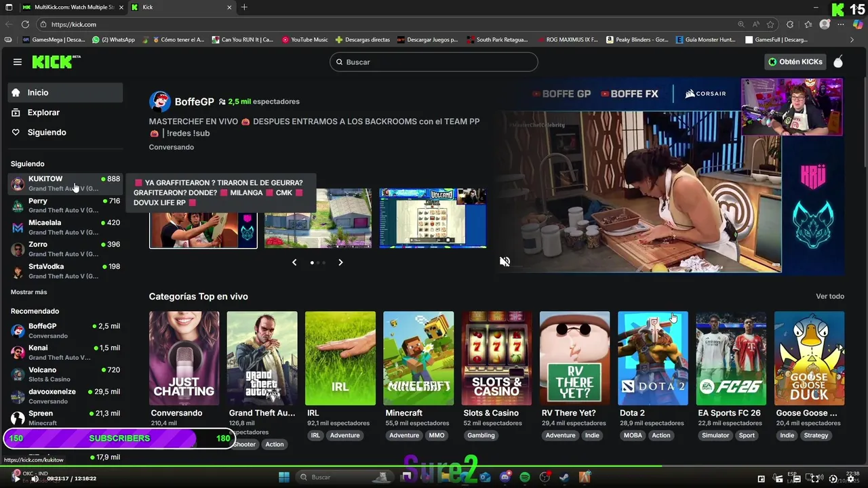Go back with browser back arrow

click(x=8, y=24)
